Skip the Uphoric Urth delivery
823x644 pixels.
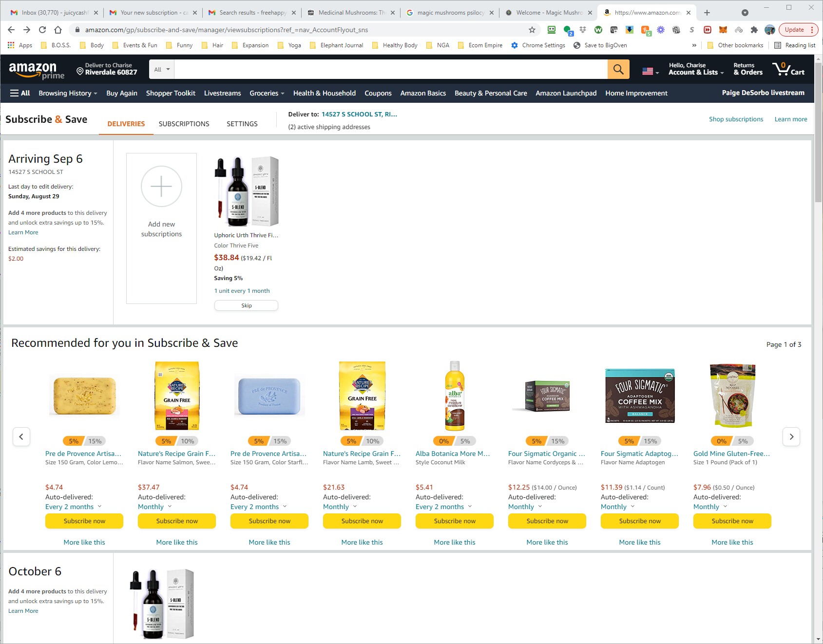coord(246,305)
